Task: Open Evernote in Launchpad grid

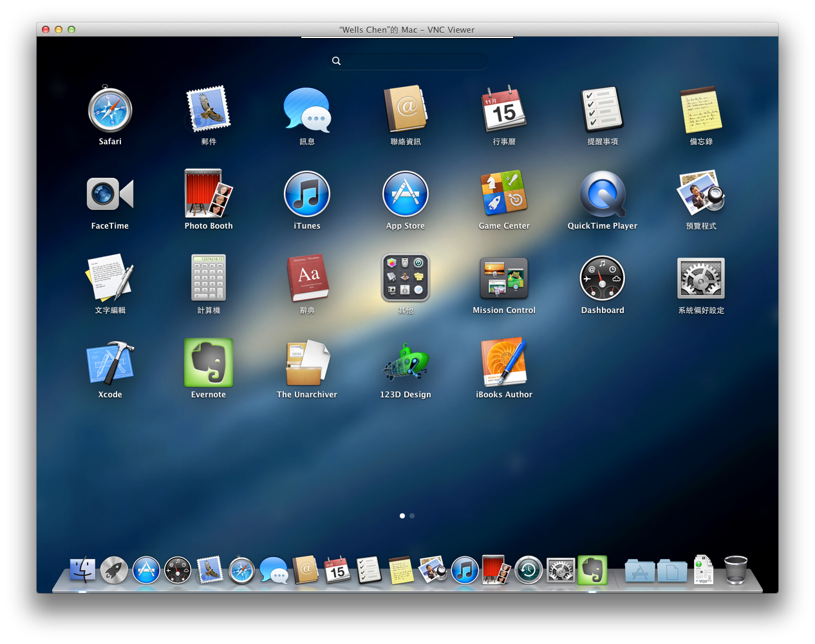Action: point(209,363)
